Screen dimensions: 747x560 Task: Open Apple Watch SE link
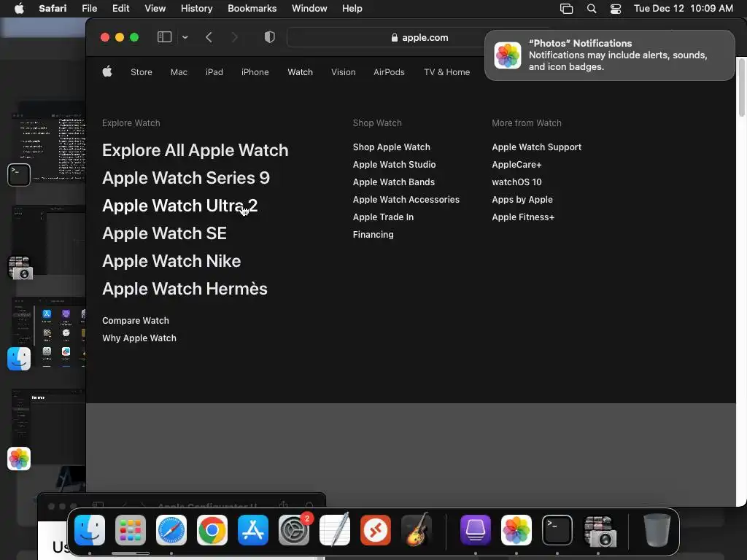point(164,233)
